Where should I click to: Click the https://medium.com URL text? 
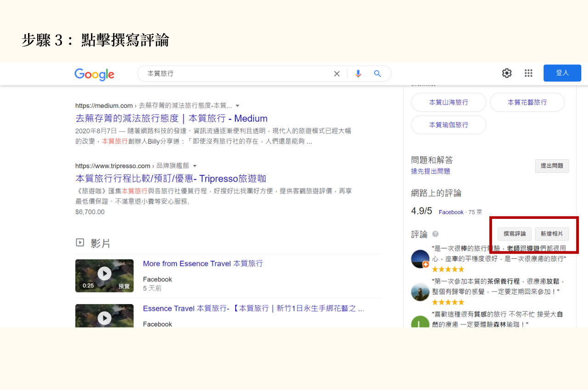click(104, 106)
